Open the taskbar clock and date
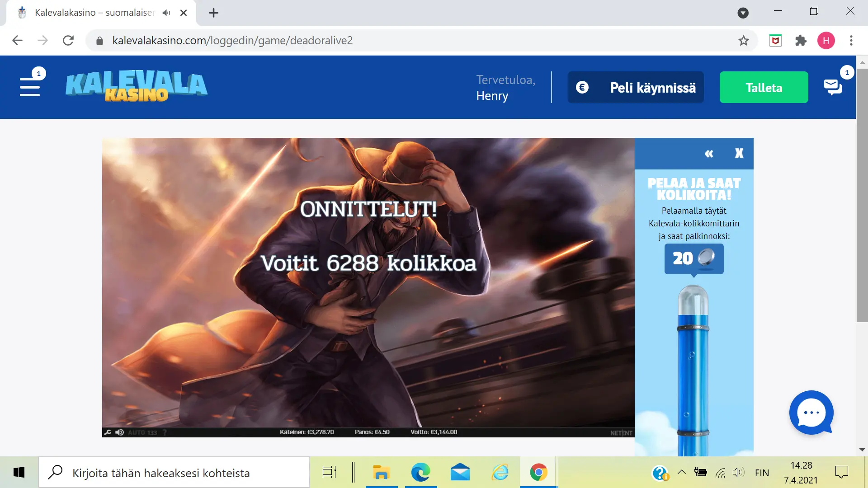This screenshot has width=868, height=488. click(x=801, y=473)
